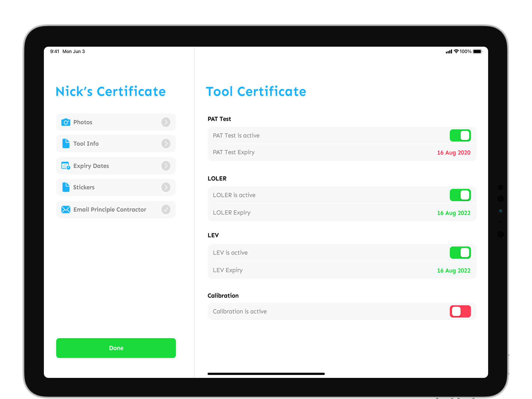Click the checkmark circle on Email Principle Contractor
The width and height of the screenshot is (532, 399).
tap(166, 210)
